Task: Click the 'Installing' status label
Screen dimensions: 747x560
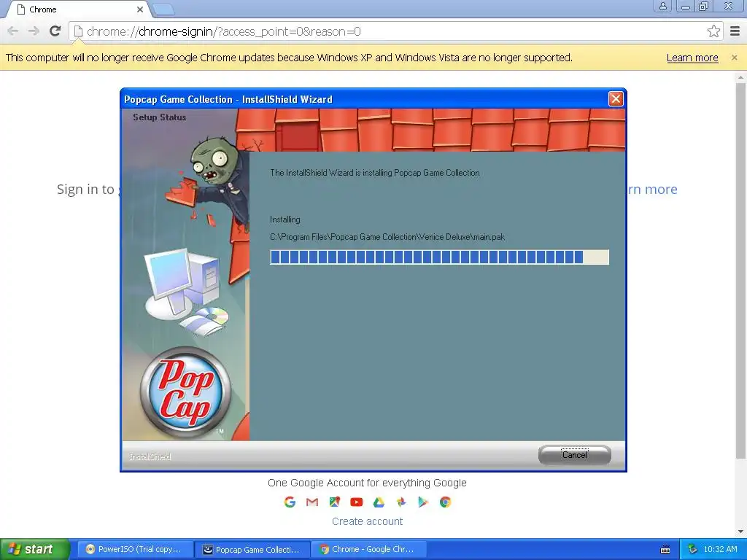Action: [x=285, y=219]
